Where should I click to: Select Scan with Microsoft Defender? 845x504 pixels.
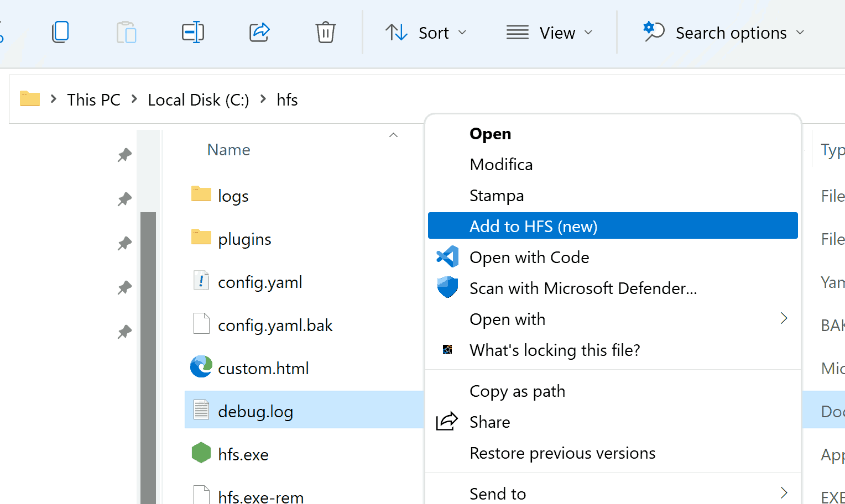pyautogui.click(x=583, y=288)
